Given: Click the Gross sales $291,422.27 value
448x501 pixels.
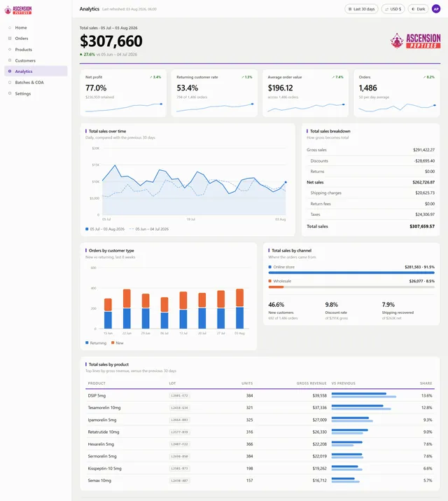Looking at the screenshot, I should (423, 150).
